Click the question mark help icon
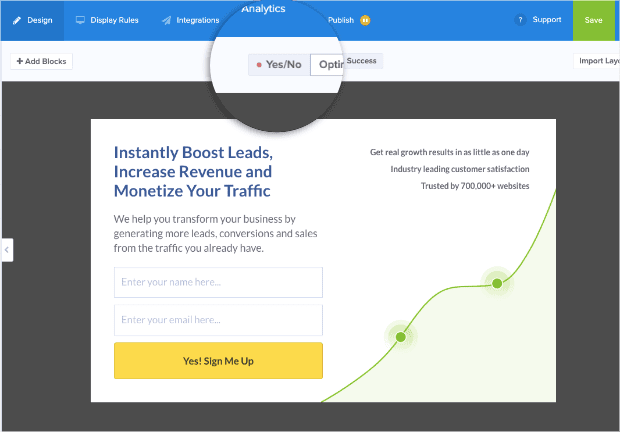This screenshot has width=620, height=432. (x=520, y=20)
